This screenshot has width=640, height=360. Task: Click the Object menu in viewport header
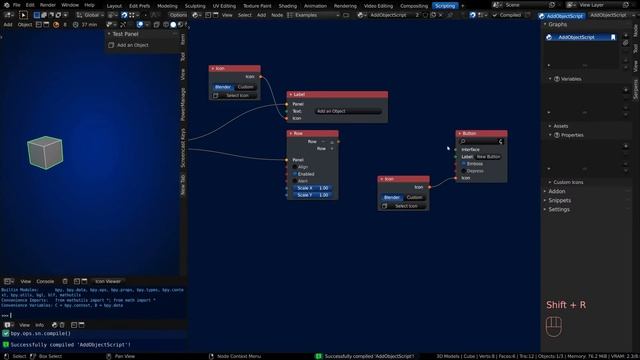(x=25, y=24)
